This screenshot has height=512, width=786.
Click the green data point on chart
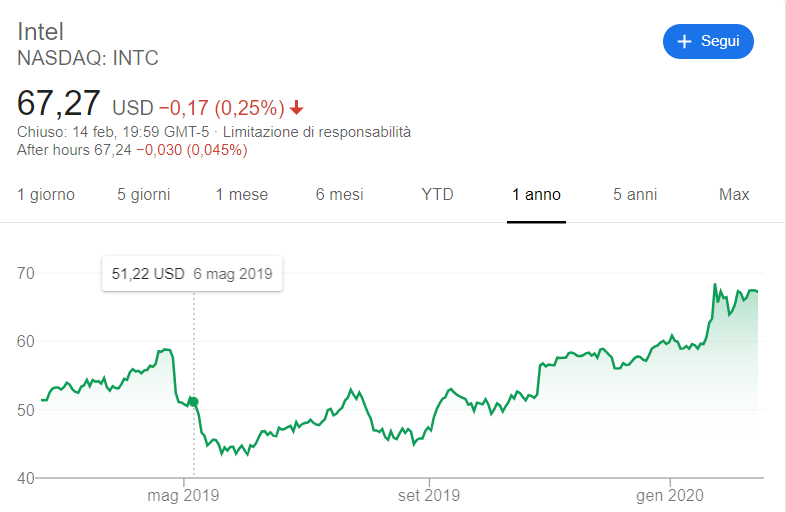coord(194,402)
